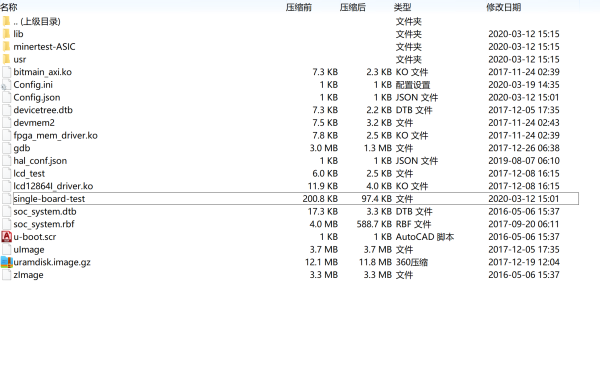Viewport: 600px width, 375px height.
Task: Select the 'uramdisk.image.gz' file name
Action: (x=52, y=262)
